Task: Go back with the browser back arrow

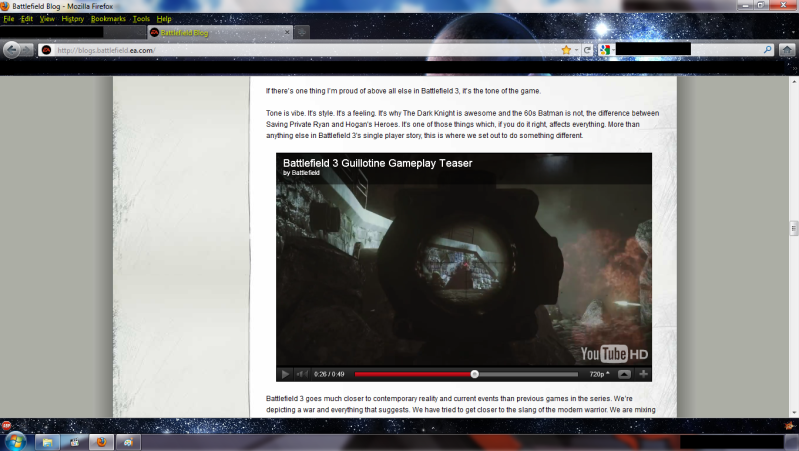Action: click(12, 50)
